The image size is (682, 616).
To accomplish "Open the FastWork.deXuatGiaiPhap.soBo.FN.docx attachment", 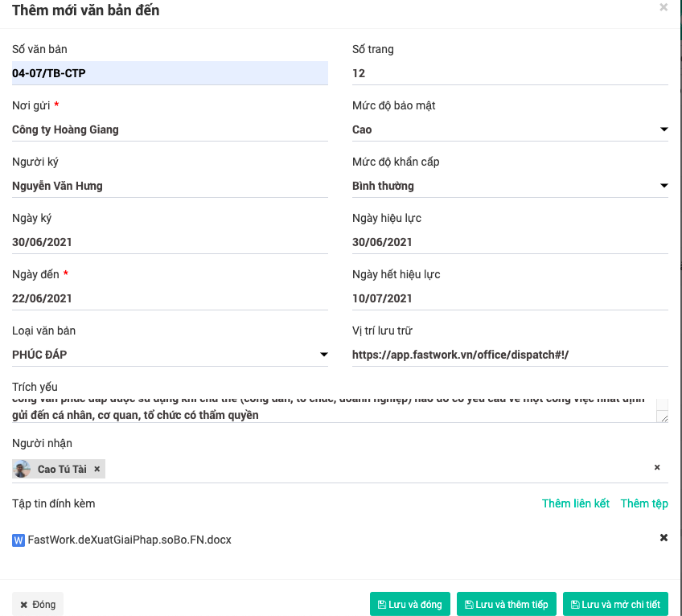I will (129, 540).
